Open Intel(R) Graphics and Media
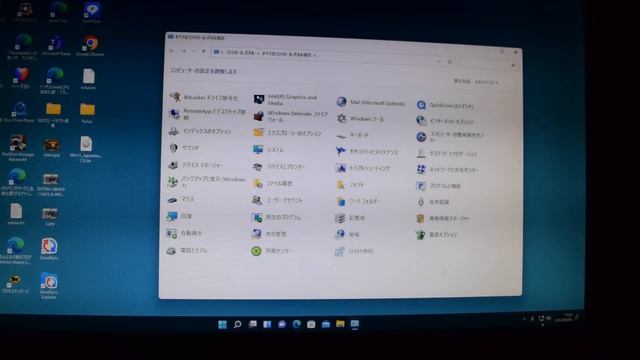Screen dimensions: 640x360 (x=286, y=100)
